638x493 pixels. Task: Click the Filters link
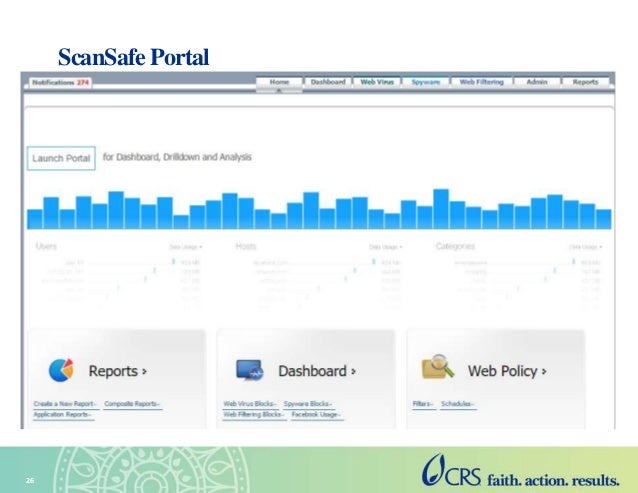(423, 404)
